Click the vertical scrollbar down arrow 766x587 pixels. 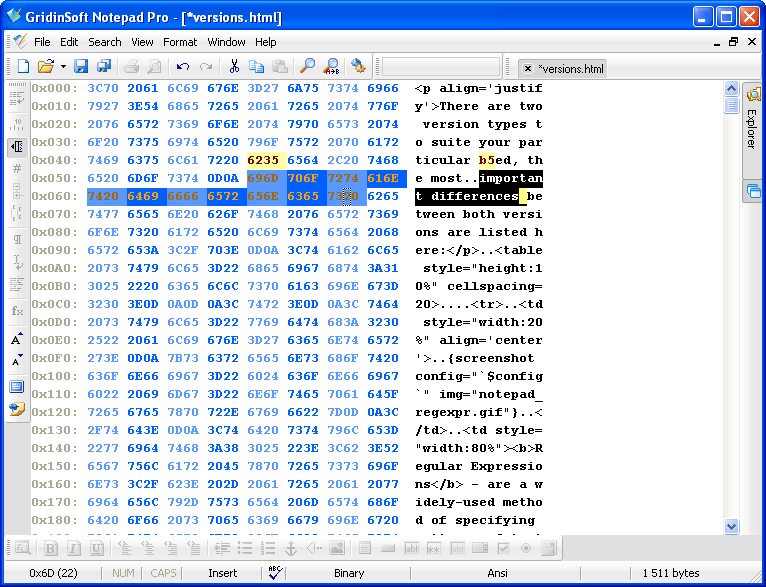(731, 526)
